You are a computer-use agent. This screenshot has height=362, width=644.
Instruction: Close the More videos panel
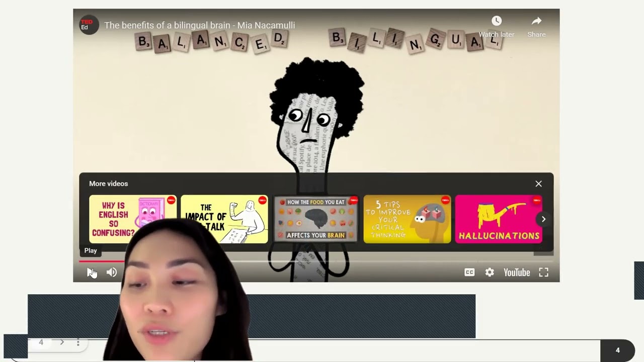[538, 184]
